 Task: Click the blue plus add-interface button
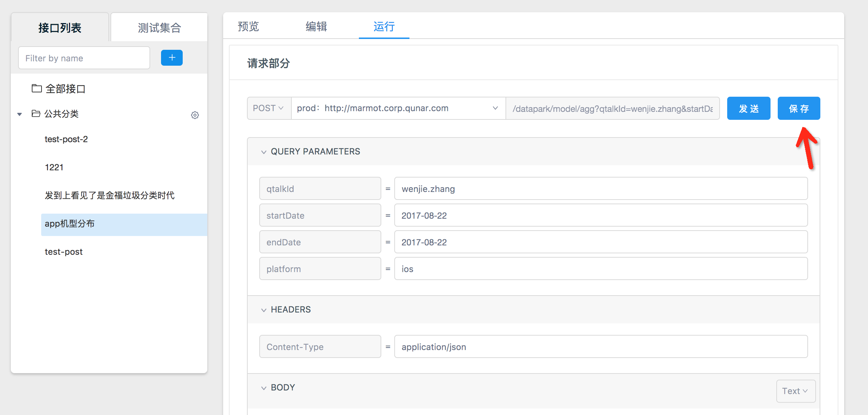click(172, 58)
